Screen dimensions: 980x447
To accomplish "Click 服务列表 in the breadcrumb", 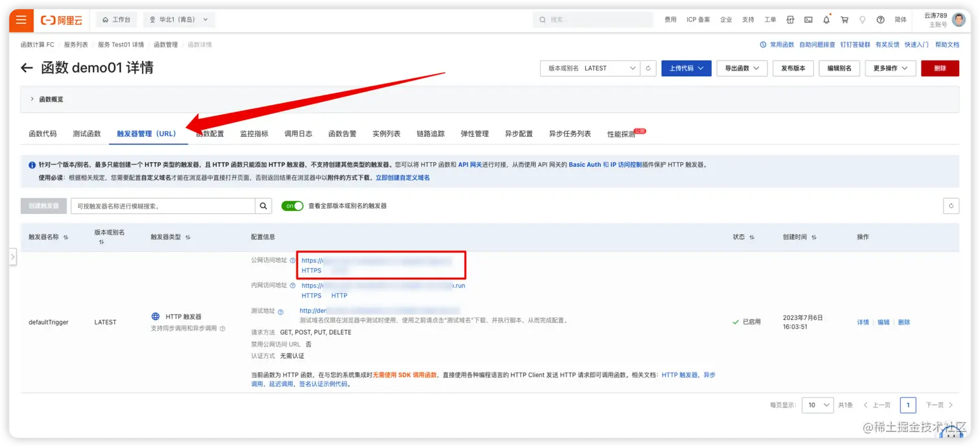I will coord(76,45).
